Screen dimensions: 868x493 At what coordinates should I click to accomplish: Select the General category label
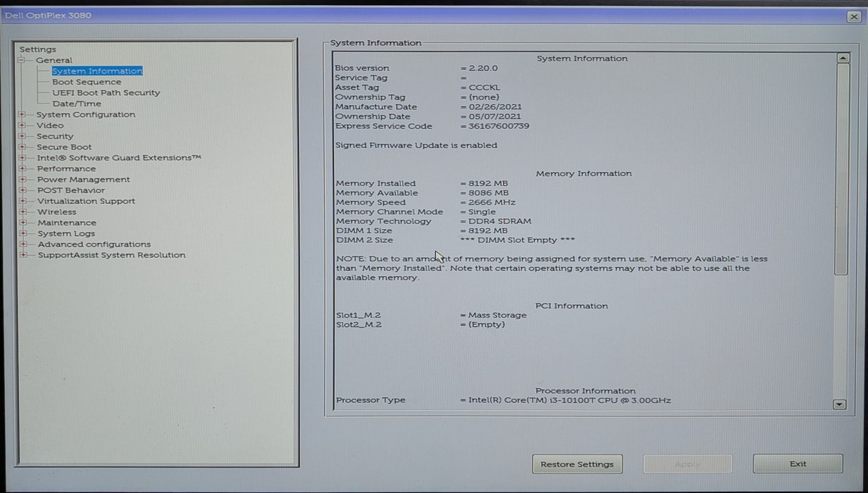[54, 61]
